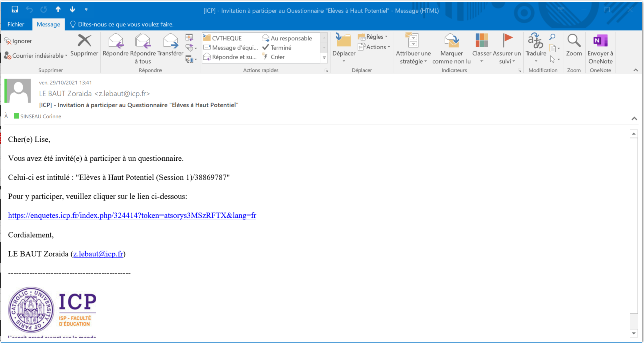Viewport: 644px width, 343px height.
Task: Open the enquetes.icp.fr questionnaire link
Action: (x=132, y=215)
